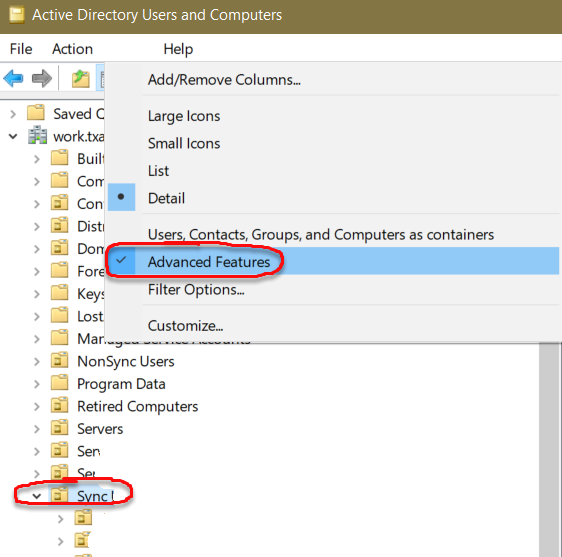Collapse the work.txa domain node
Image resolution: width=562 pixels, height=557 pixels.
[13, 137]
